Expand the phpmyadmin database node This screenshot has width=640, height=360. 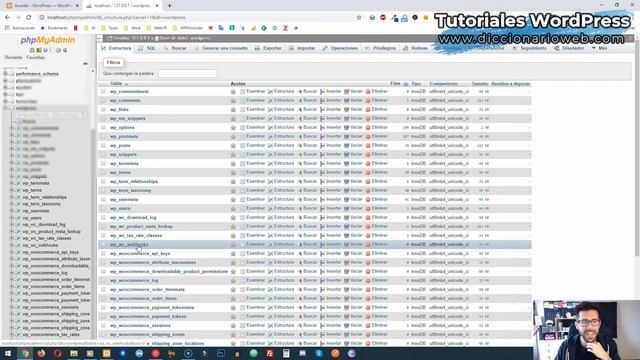point(5,81)
